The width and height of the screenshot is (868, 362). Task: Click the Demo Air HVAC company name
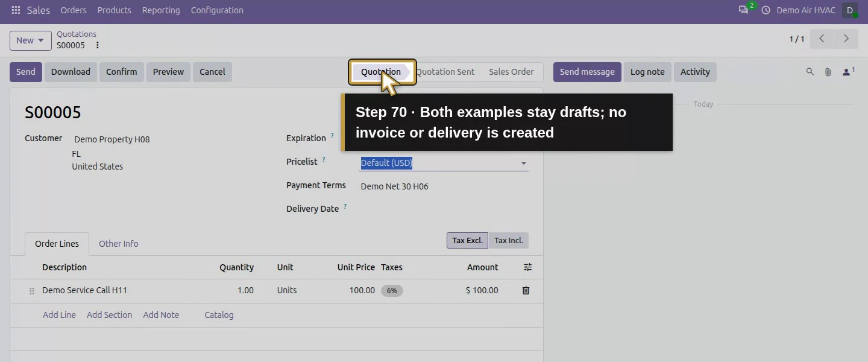point(806,10)
